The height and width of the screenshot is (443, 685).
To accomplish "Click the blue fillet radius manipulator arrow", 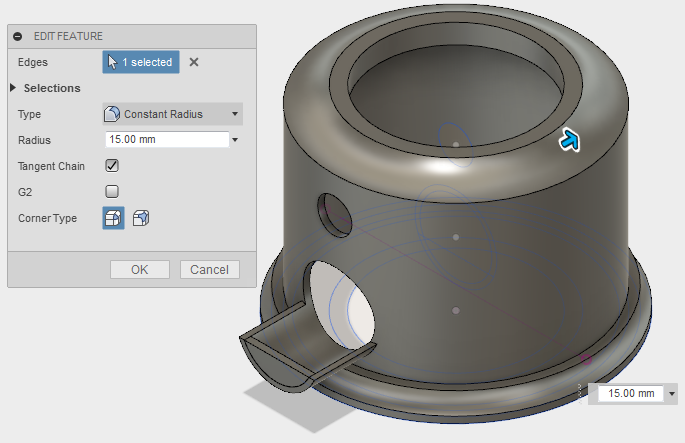I will (x=570, y=140).
